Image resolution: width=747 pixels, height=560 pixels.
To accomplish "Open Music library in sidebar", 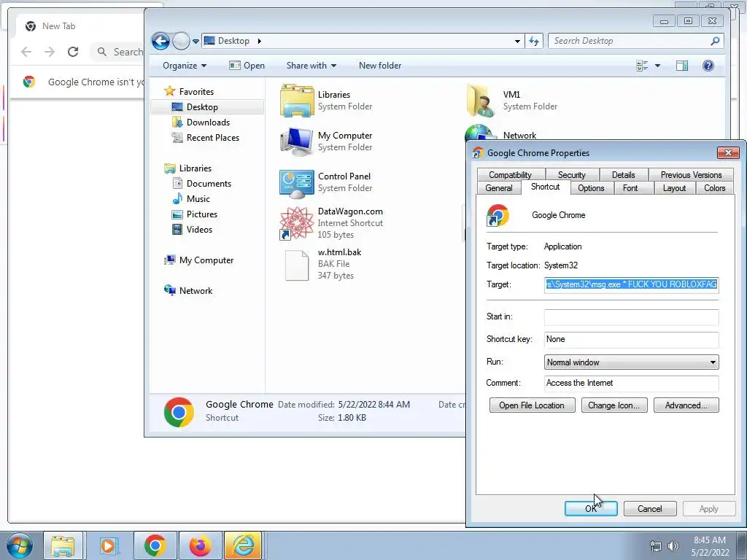I will (x=191, y=199).
